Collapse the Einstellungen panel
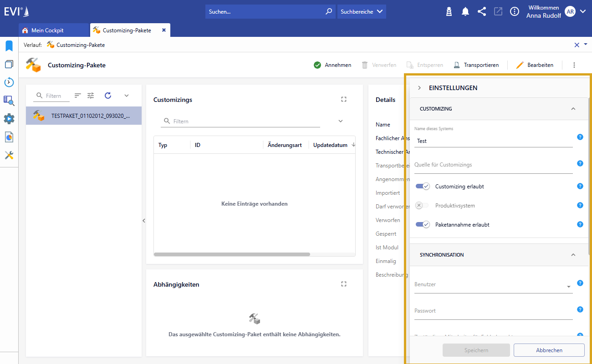Image resolution: width=592 pixels, height=364 pixels. click(419, 88)
